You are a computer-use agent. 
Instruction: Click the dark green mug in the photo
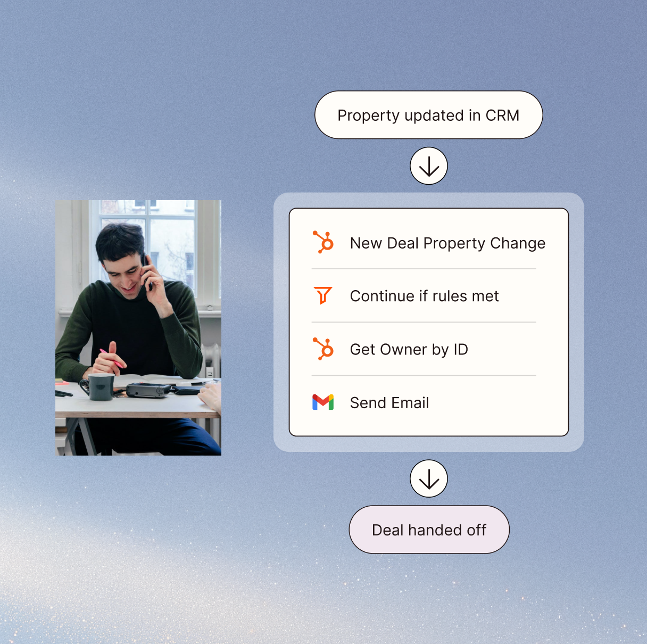[x=99, y=386]
